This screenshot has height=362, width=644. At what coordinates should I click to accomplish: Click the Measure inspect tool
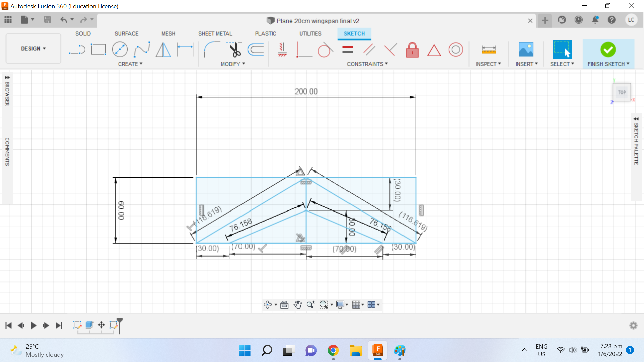coord(488,50)
